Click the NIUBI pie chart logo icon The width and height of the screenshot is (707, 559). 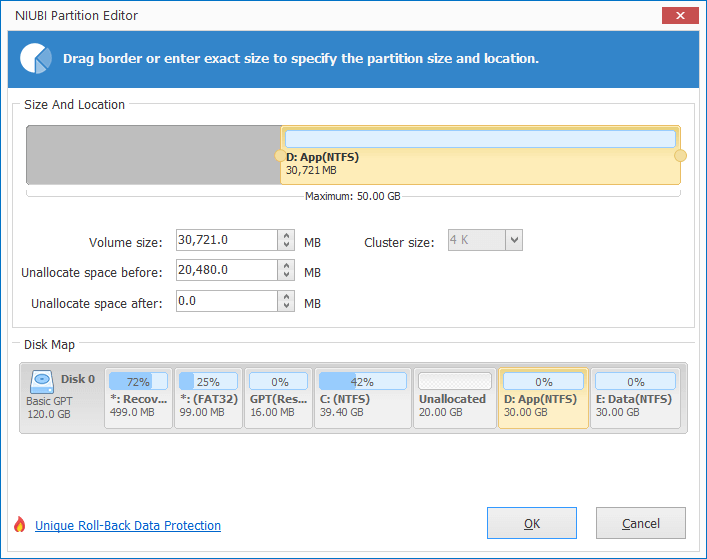coord(36,58)
